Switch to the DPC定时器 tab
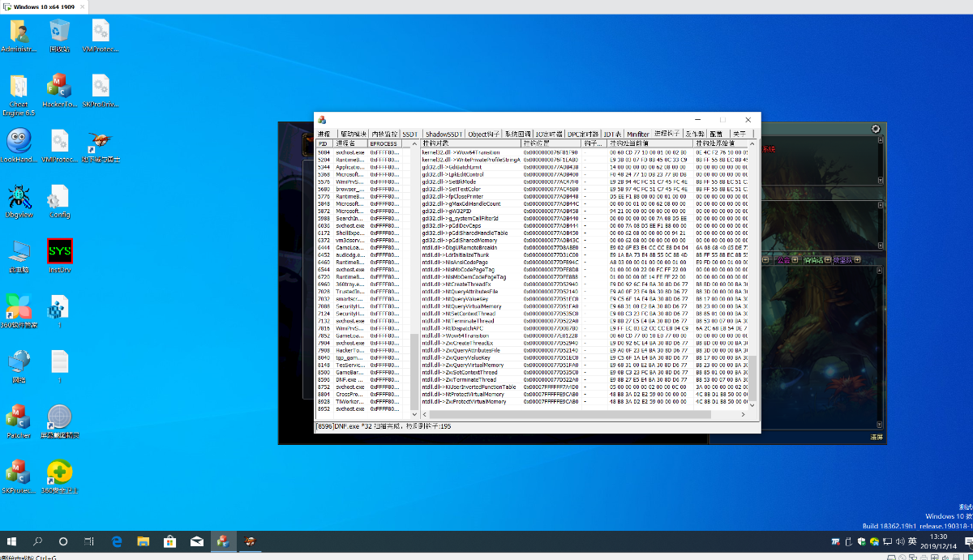This screenshot has height=560, width=973. [583, 134]
